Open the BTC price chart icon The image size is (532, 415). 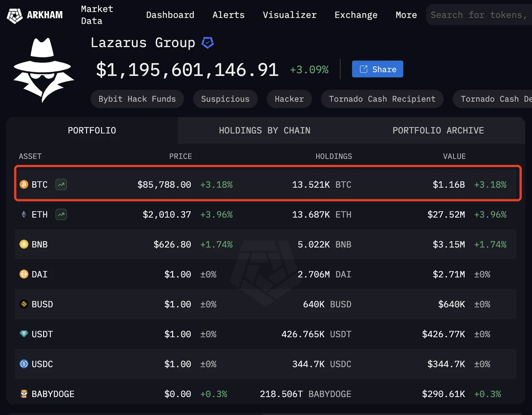61,184
